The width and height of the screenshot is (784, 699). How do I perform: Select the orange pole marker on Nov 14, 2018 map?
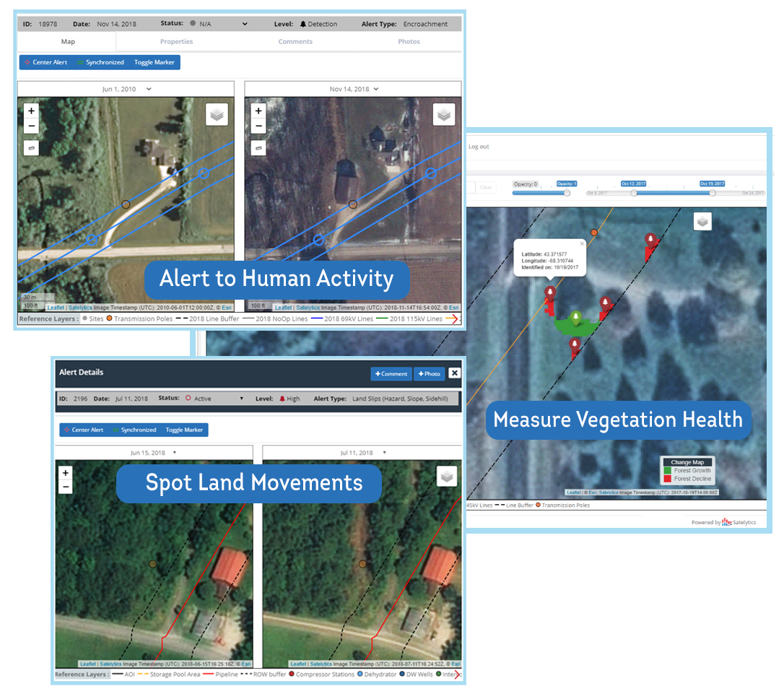click(353, 204)
